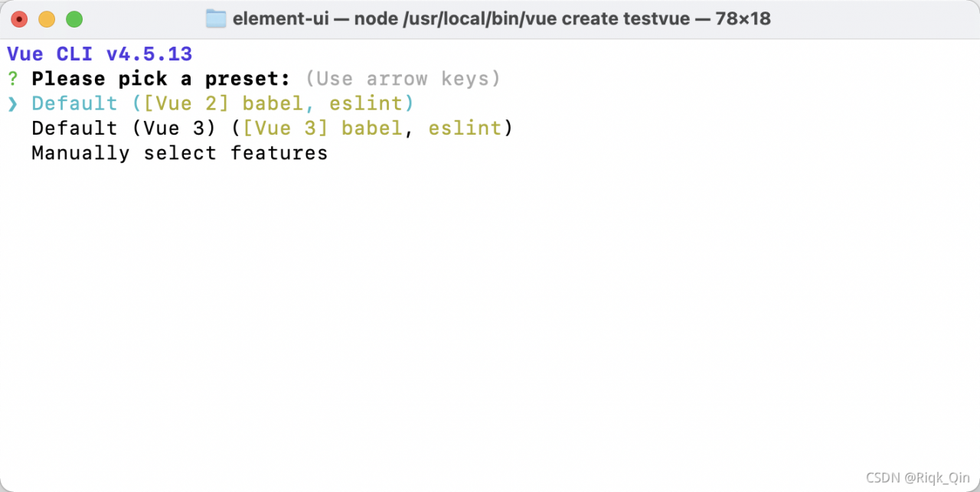The image size is (980, 492).
Task: Click the '(Use arrow keys)' hint text
Action: coord(403,79)
